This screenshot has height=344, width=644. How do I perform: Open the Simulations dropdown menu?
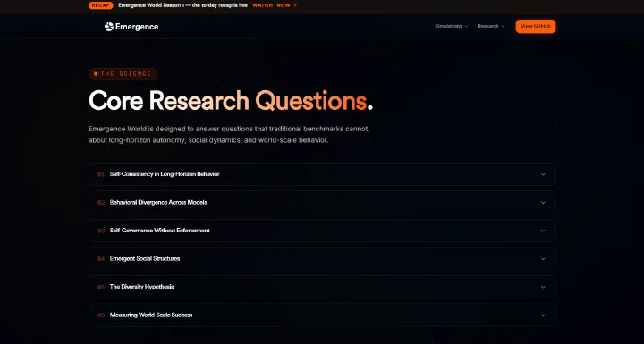pyautogui.click(x=452, y=26)
